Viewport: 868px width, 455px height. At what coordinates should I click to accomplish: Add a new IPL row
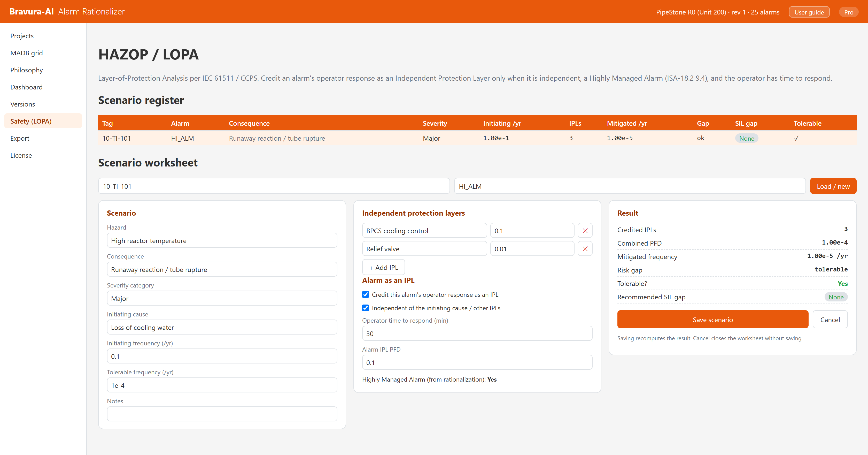pyautogui.click(x=383, y=268)
